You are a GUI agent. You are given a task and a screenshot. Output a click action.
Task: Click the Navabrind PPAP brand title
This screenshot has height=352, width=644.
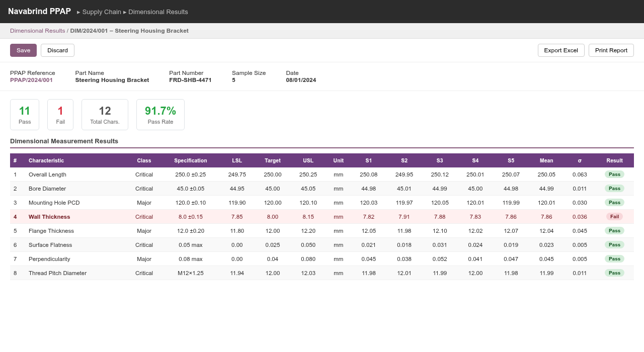39,12
